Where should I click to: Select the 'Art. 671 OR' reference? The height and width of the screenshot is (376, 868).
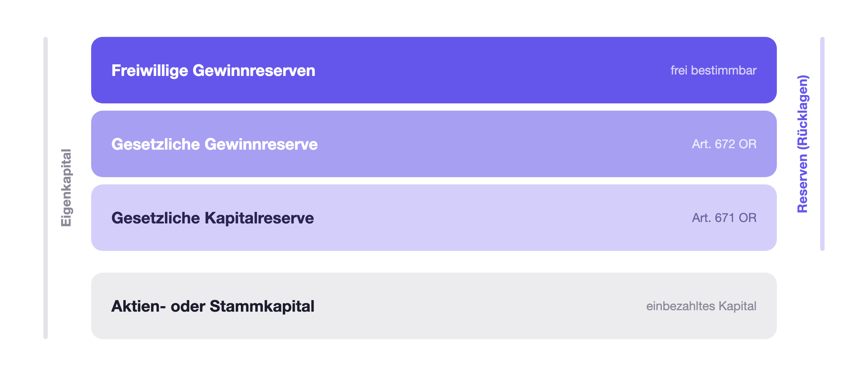pyautogui.click(x=724, y=218)
